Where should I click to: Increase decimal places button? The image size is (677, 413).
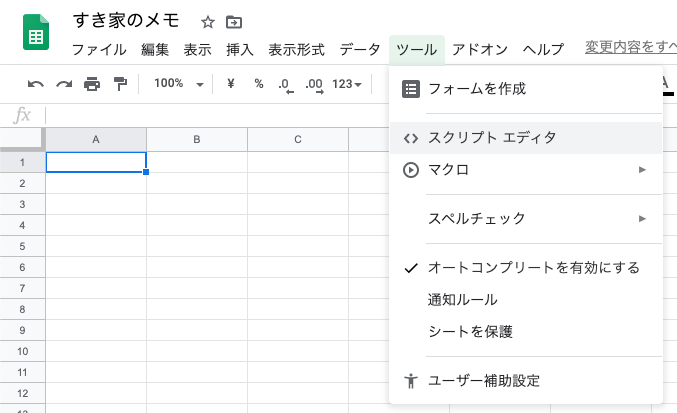click(314, 85)
